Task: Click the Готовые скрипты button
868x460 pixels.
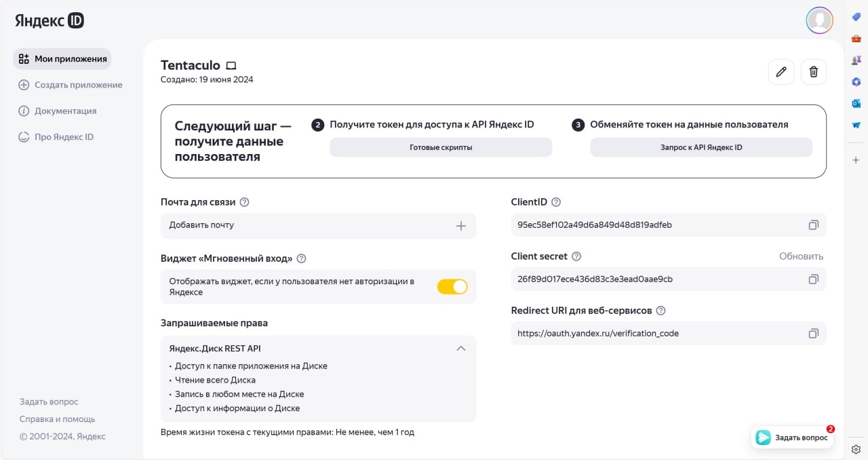Action: (x=441, y=147)
